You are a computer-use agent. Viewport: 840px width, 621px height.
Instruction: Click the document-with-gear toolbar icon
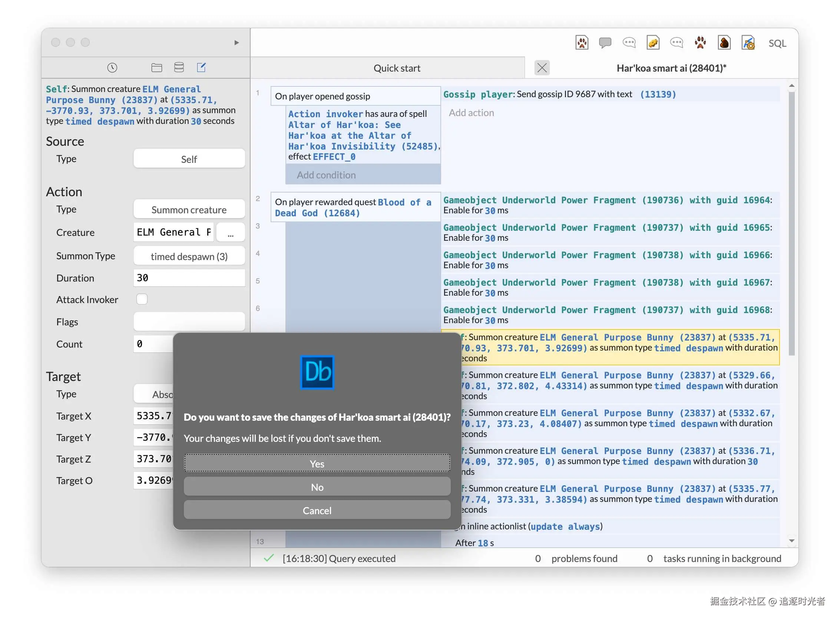coord(748,43)
